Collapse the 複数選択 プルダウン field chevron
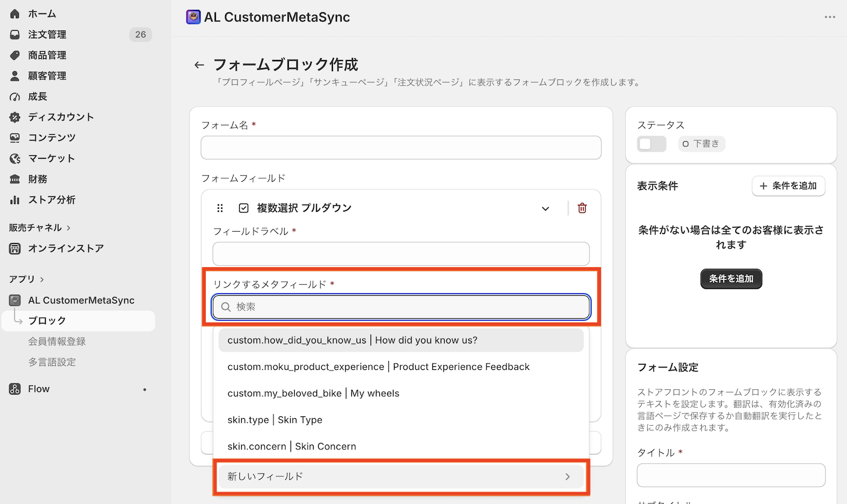847x504 pixels. coord(546,208)
